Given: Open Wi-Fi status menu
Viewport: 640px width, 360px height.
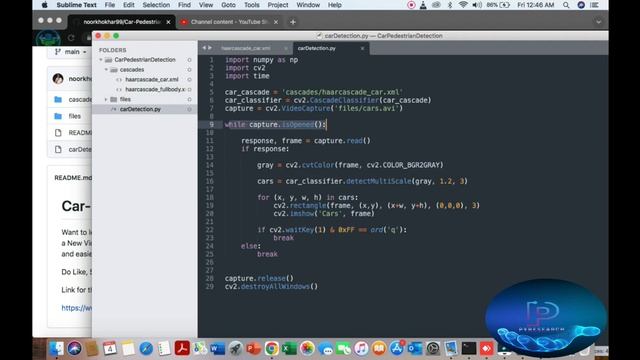Looking at the screenshot, I should tap(463, 5).
